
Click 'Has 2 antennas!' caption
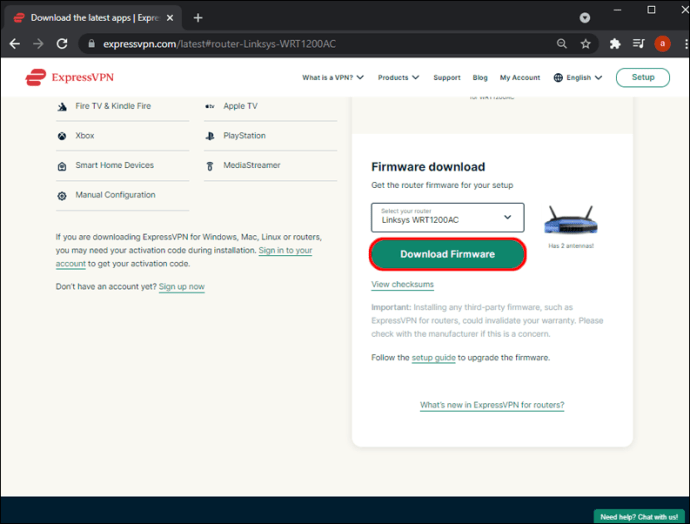[x=571, y=246]
